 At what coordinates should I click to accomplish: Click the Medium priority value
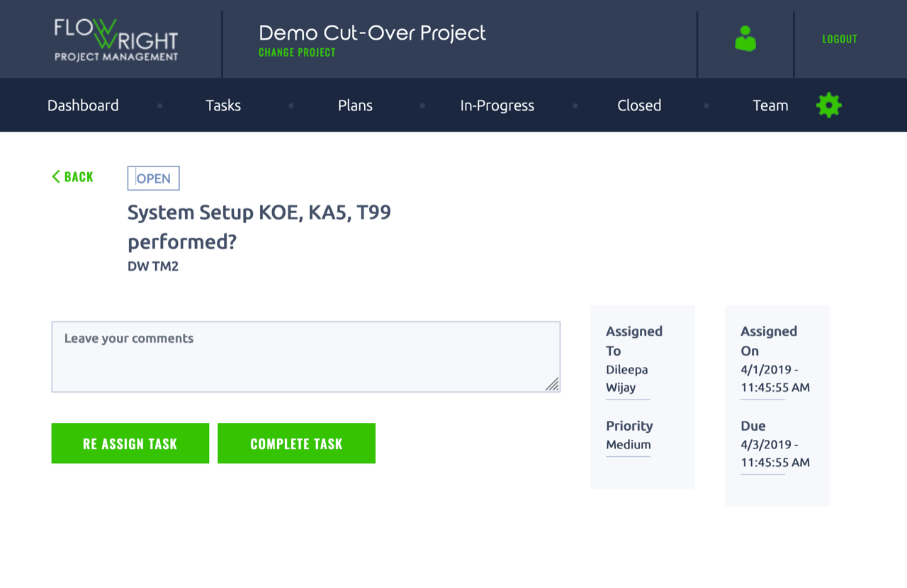[x=627, y=444]
